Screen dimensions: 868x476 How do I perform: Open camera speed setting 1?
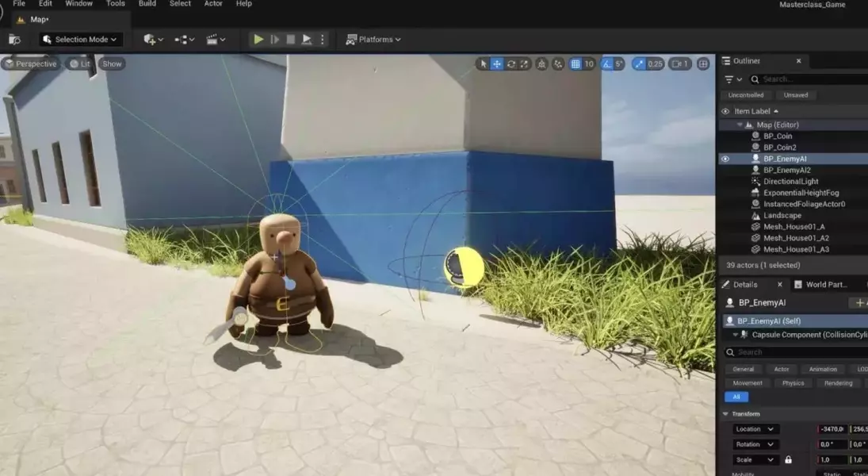pyautogui.click(x=680, y=63)
